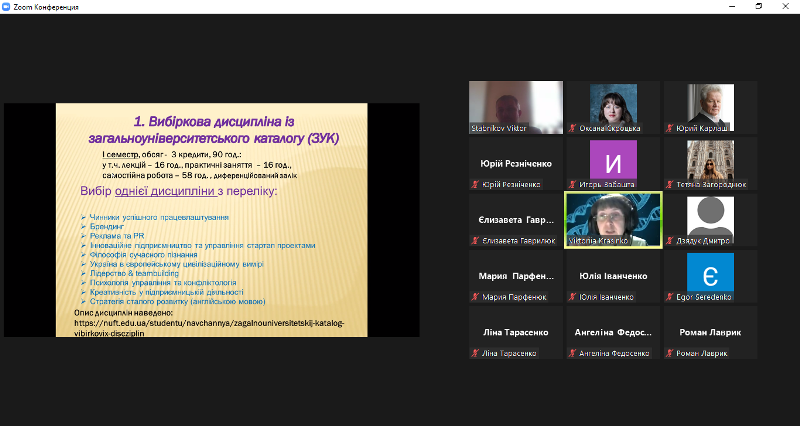The width and height of the screenshot is (800, 426).
Task: Click 'Філософія сучасного пізнання' list item
Action: pos(143,254)
